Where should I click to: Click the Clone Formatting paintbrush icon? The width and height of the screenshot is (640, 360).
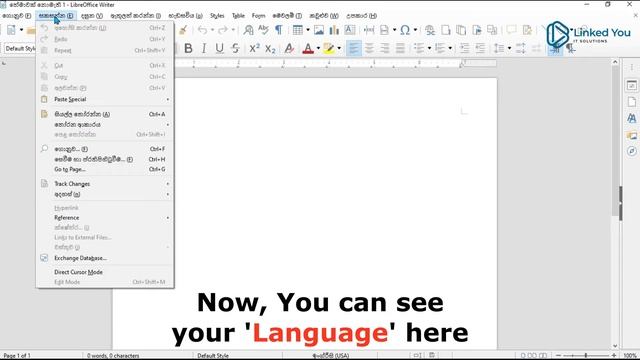tap(183, 30)
